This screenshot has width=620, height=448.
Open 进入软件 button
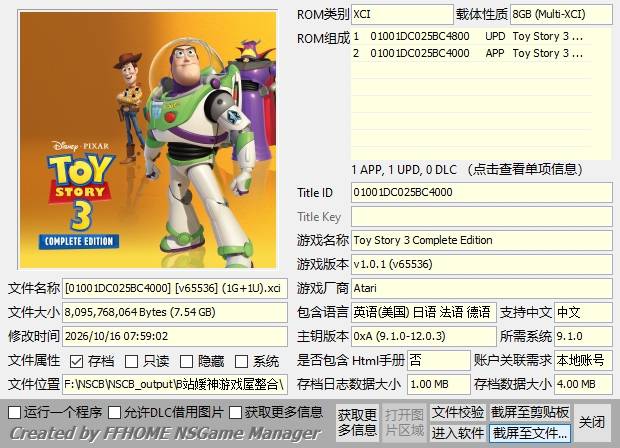pyautogui.click(x=458, y=433)
